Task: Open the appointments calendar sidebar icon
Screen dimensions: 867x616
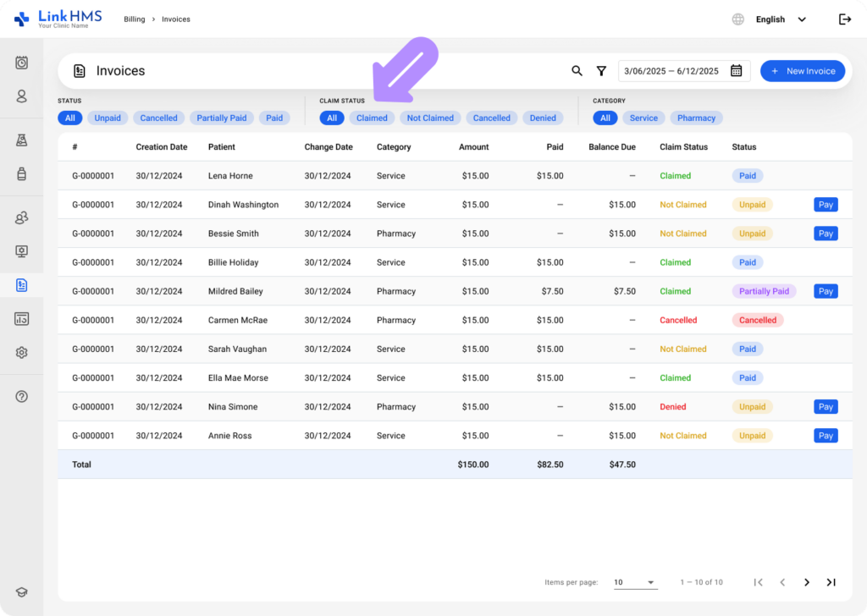Action: pos(21,63)
